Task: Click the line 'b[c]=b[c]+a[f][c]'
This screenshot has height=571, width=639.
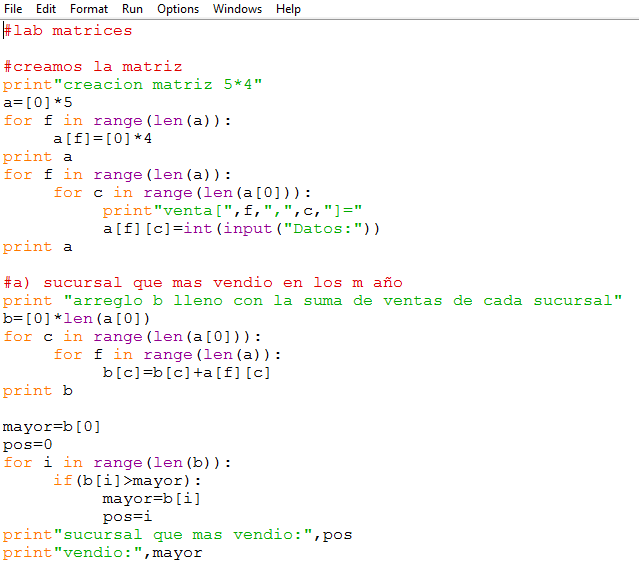Action: tap(187, 373)
